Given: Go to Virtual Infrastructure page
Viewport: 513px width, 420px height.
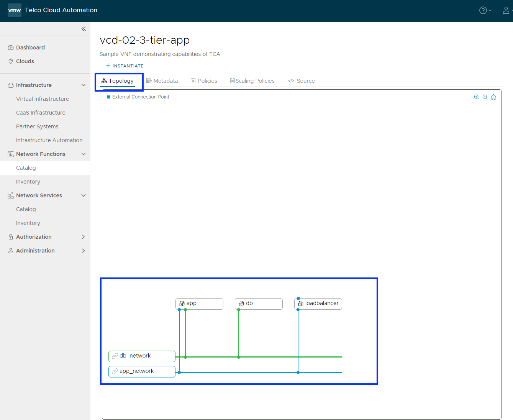Looking at the screenshot, I should tap(43, 99).
